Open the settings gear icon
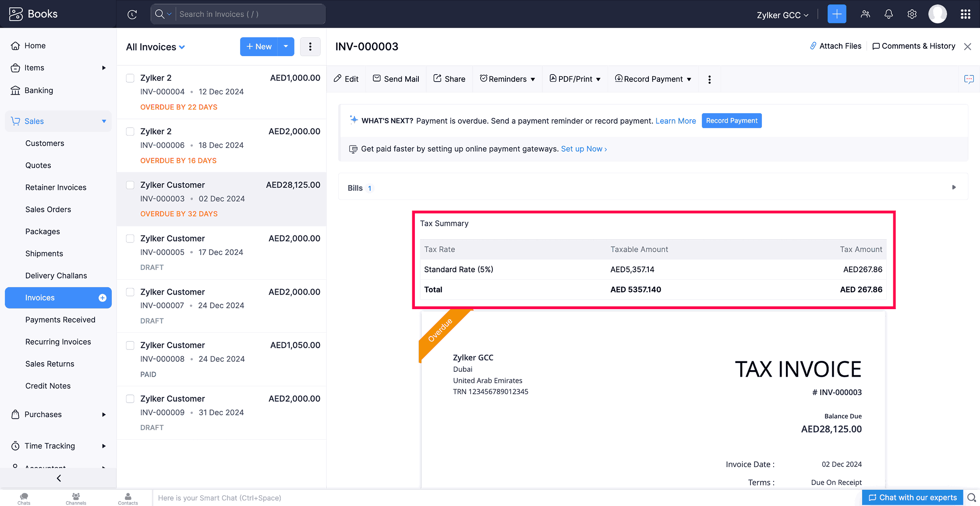 (x=912, y=14)
